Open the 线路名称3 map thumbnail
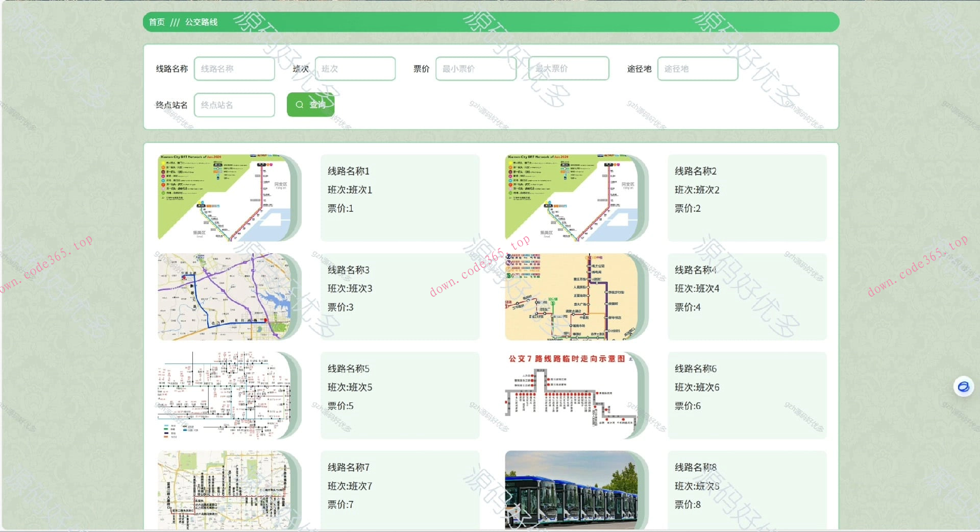Viewport: 980px width, 532px height. [x=225, y=297]
